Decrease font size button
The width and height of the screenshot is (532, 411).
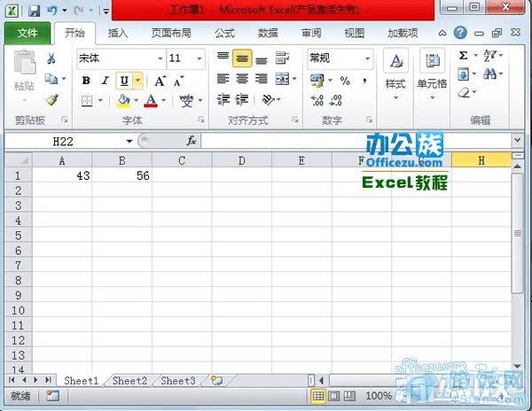tap(178, 81)
